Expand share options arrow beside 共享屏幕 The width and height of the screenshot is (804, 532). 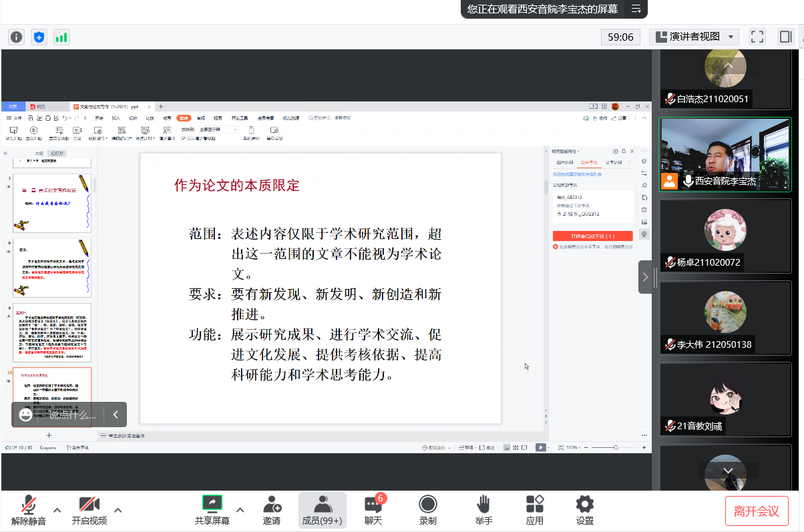click(240, 510)
